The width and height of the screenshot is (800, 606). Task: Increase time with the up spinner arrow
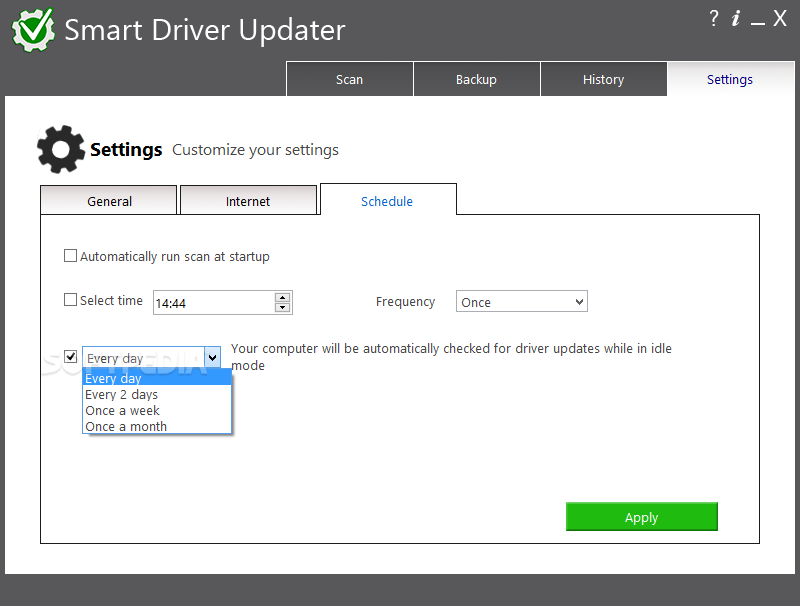coord(283,297)
